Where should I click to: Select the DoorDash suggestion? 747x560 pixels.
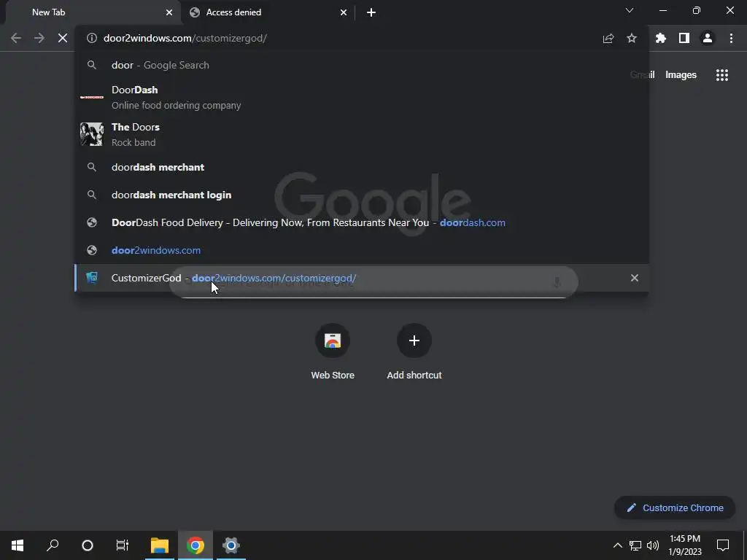point(362,97)
